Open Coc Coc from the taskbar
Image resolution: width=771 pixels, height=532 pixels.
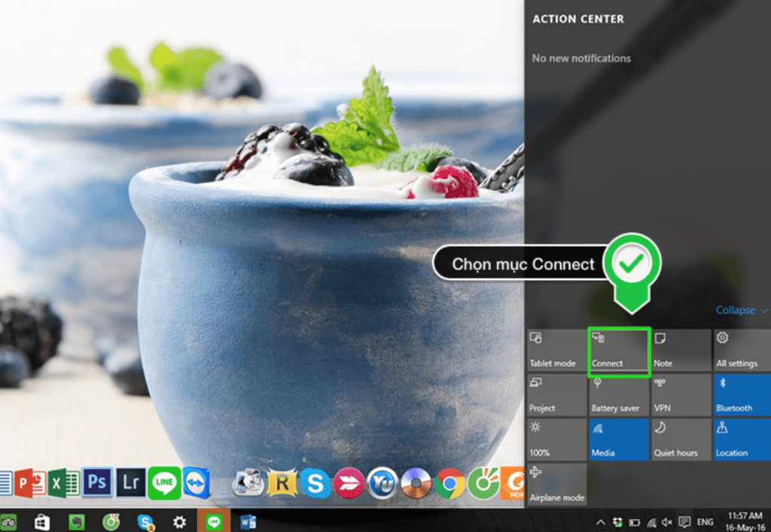coord(111,521)
